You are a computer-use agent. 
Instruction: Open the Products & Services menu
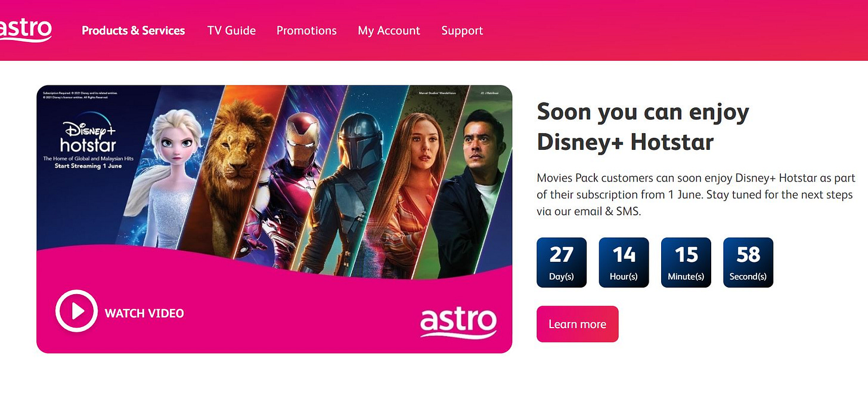pos(134,30)
